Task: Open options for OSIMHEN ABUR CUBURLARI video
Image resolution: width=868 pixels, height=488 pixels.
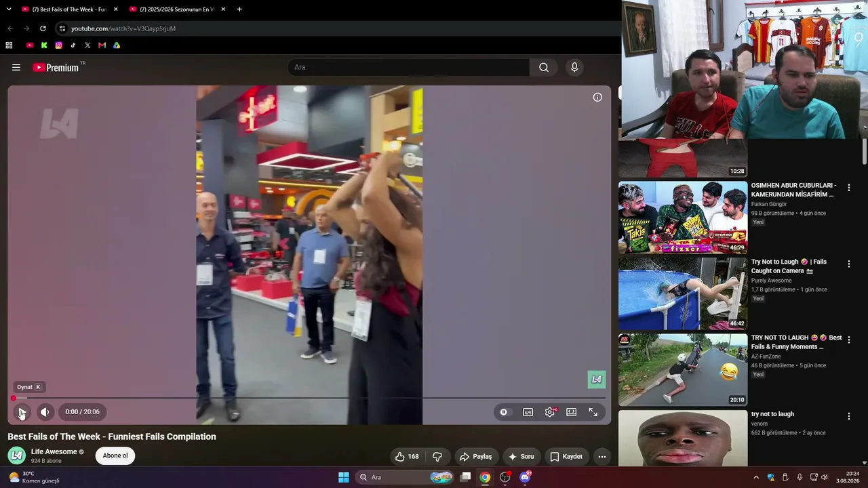Action: [848, 188]
